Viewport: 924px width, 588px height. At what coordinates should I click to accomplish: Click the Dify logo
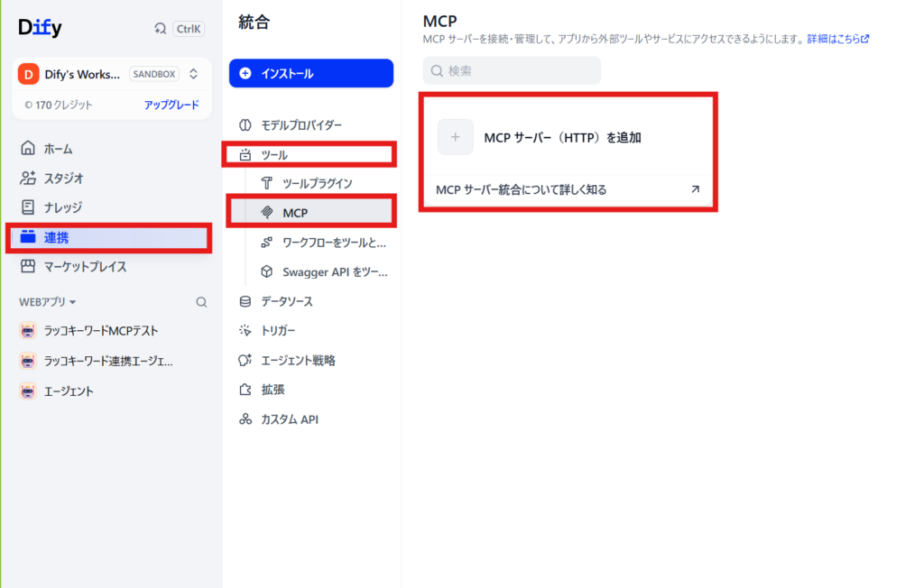[40, 27]
